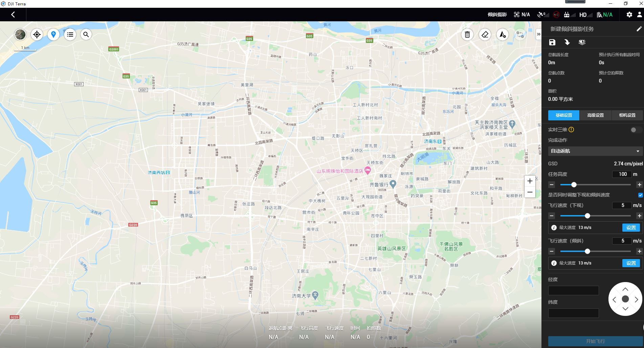The width and height of the screenshot is (644, 348).
Task: Nudge right with direction pad arrow
Action: pyautogui.click(x=636, y=299)
